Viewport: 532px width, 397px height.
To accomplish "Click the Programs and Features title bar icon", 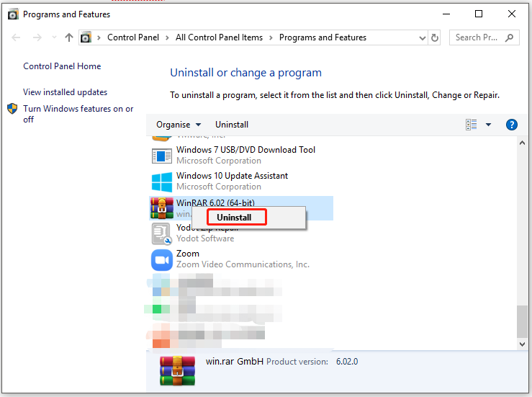I will point(13,14).
